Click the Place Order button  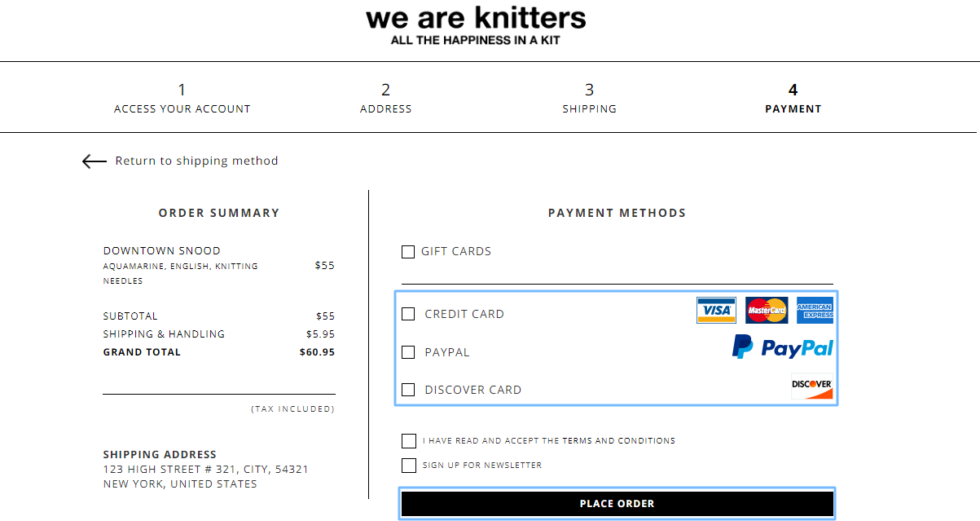click(x=617, y=504)
